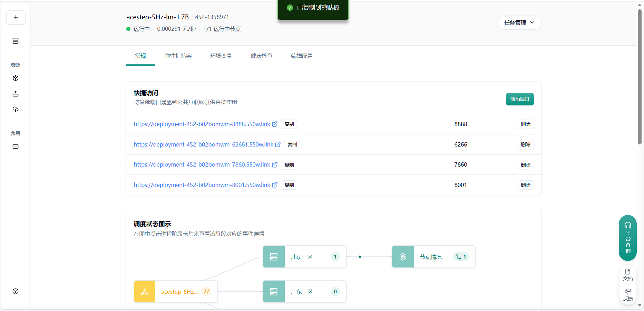
Task: Click the cloud icon in the sidebar
Action: [x=16, y=109]
